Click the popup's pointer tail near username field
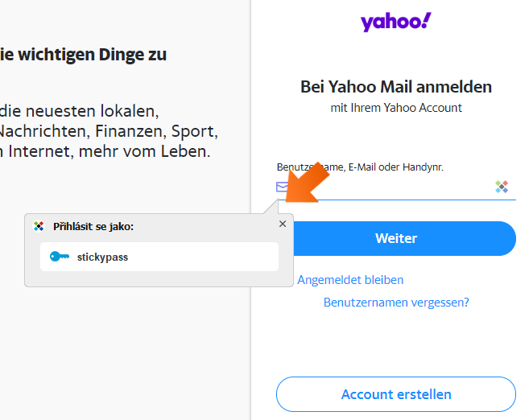Viewport: 529px width, 420px height. [x=271, y=206]
